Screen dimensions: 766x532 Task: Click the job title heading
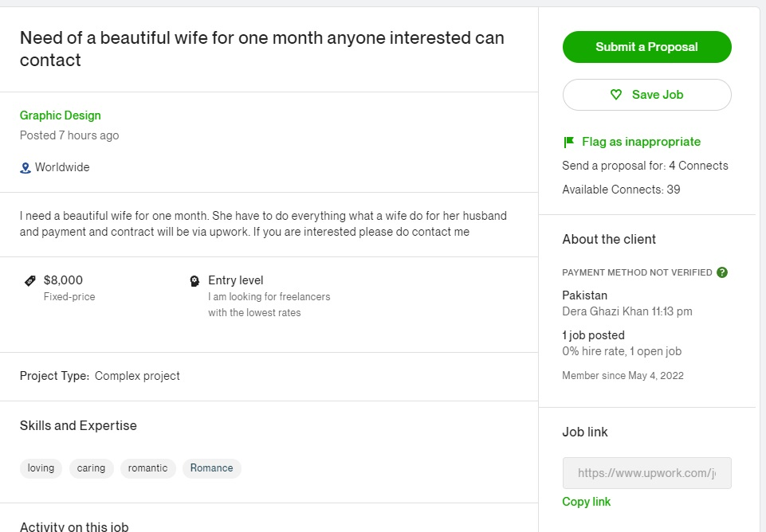tap(262, 49)
